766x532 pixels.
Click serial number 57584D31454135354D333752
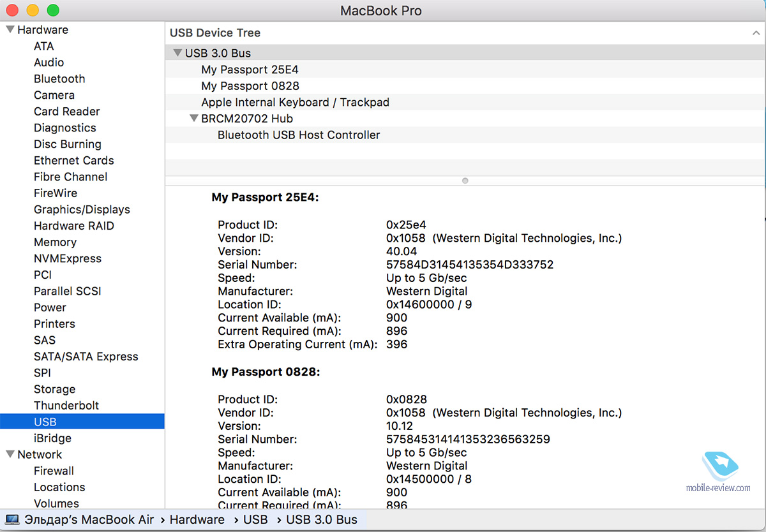click(x=470, y=265)
